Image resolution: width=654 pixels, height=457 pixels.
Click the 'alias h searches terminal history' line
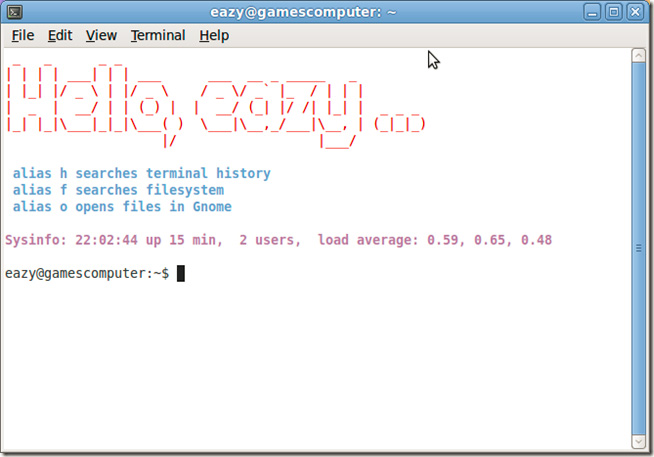coord(142,173)
